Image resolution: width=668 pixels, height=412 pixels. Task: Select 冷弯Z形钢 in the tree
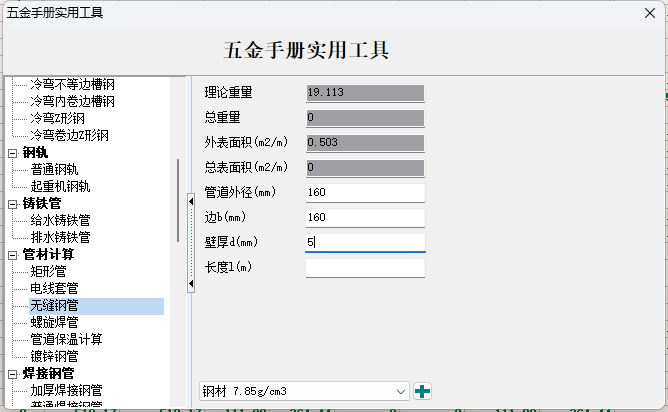tap(58, 118)
